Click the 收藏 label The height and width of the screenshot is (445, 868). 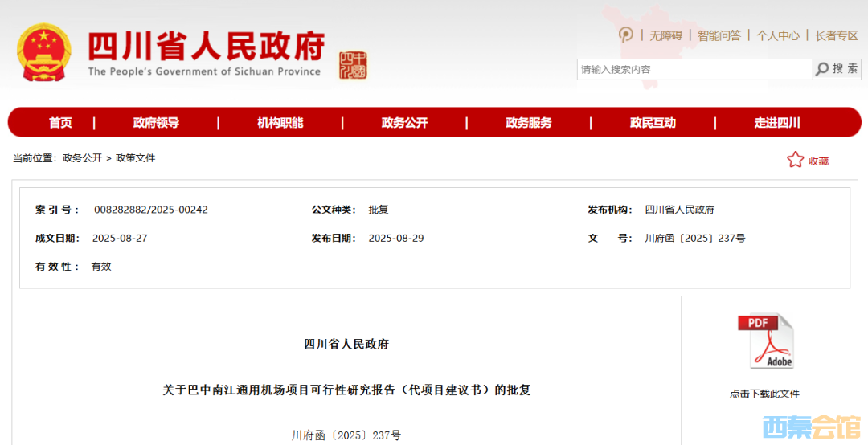(x=819, y=161)
